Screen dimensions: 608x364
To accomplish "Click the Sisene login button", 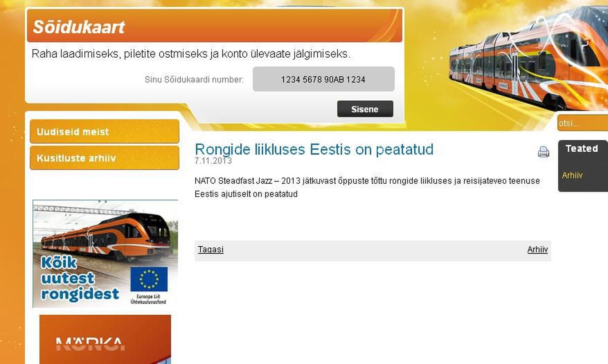I will pyautogui.click(x=365, y=109).
